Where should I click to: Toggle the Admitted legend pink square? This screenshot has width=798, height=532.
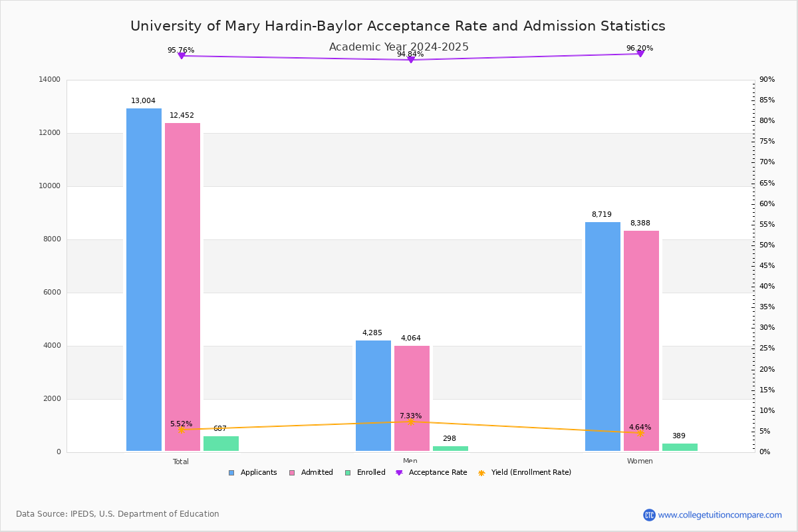click(x=292, y=473)
